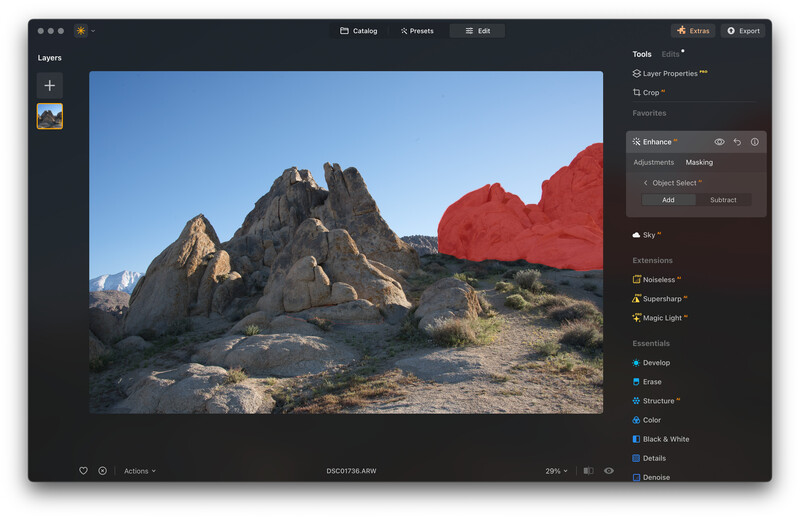This screenshot has height=519, width=800.
Task: Open the Crop tool
Action: coord(648,92)
